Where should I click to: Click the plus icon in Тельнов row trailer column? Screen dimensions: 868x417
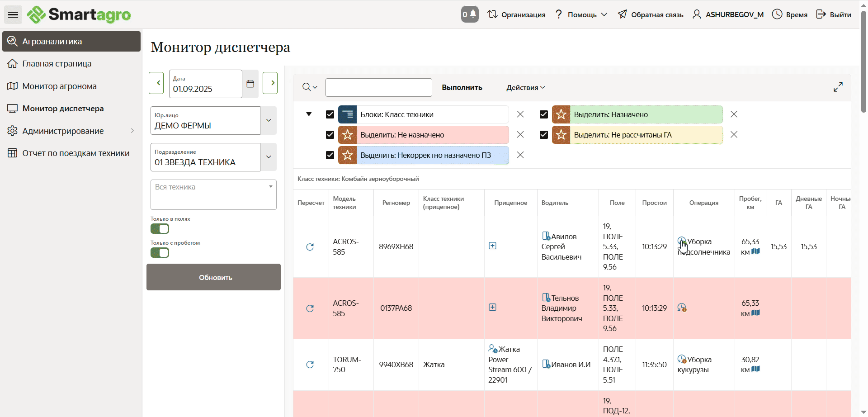click(x=492, y=308)
